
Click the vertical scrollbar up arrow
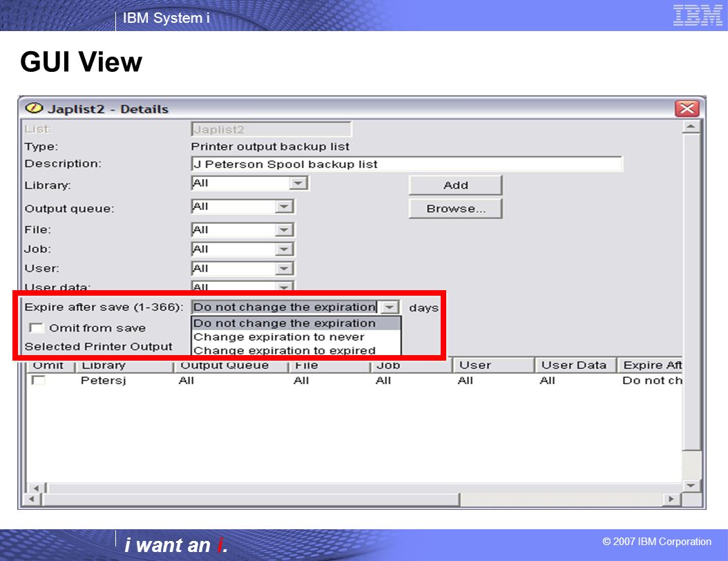pyautogui.click(x=691, y=126)
